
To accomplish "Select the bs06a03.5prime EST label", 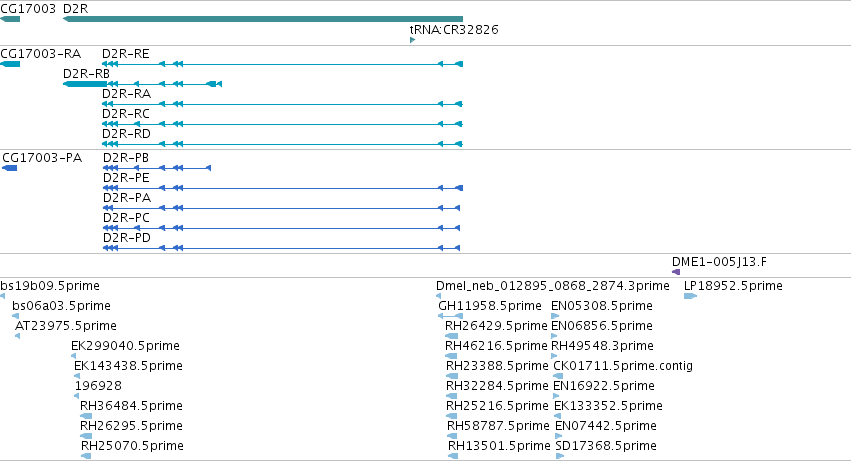I will pos(61,306).
